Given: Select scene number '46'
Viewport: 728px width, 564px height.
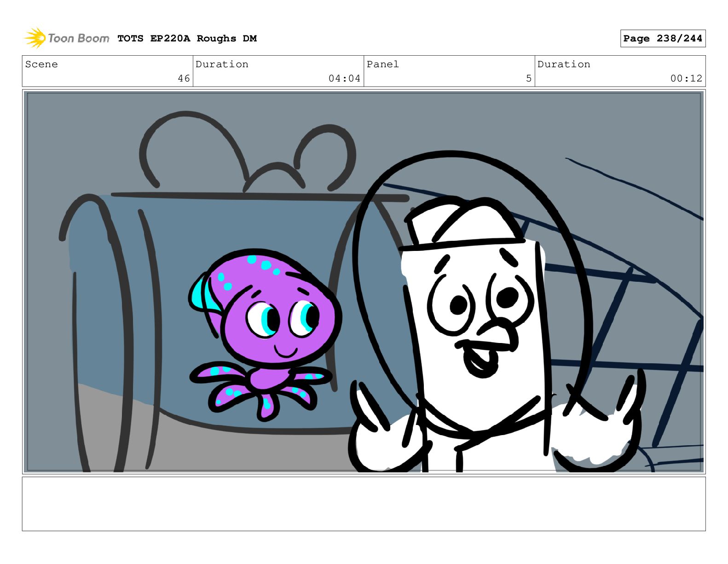Looking at the screenshot, I should [184, 79].
